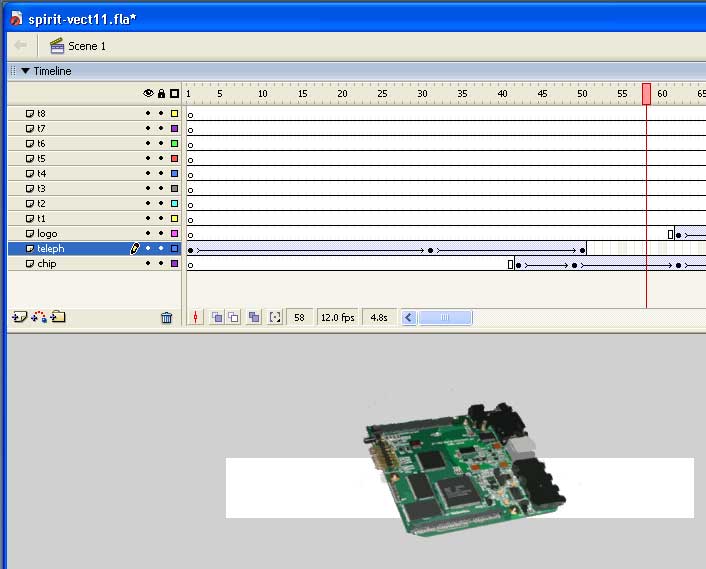
Task: Enable Onion Skin Outlines
Action: tap(233, 317)
